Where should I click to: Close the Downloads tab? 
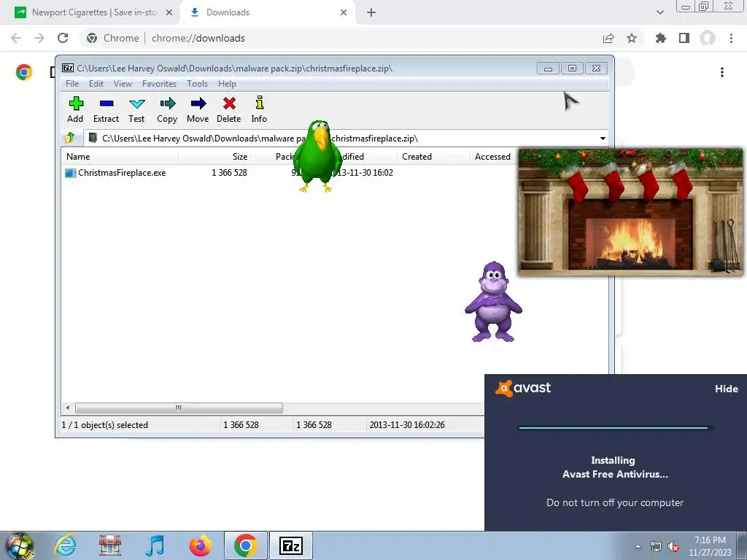pyautogui.click(x=344, y=12)
